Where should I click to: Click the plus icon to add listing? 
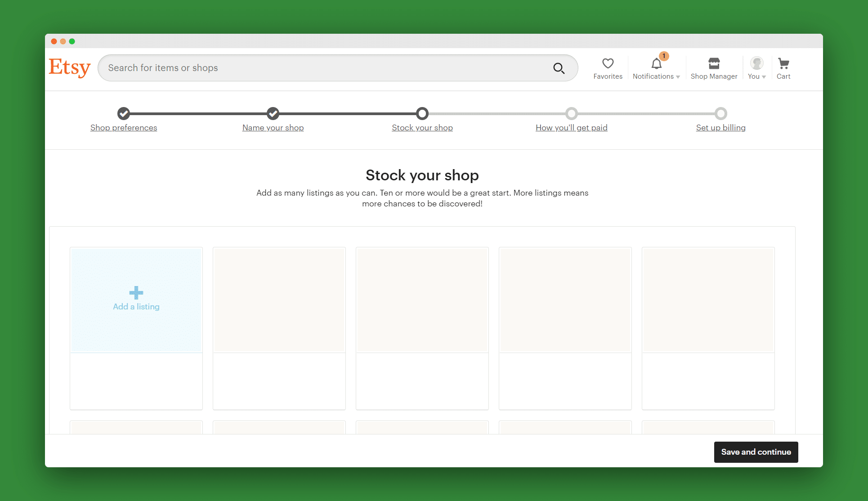[x=136, y=293]
